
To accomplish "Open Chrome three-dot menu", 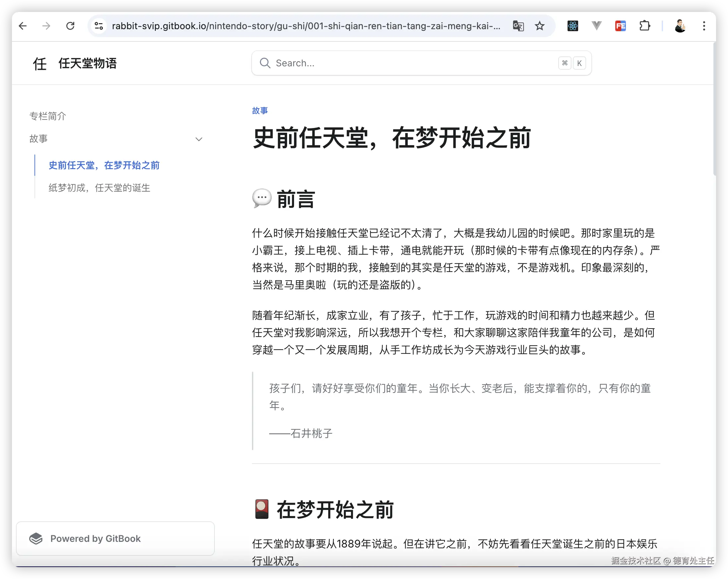I will [704, 26].
